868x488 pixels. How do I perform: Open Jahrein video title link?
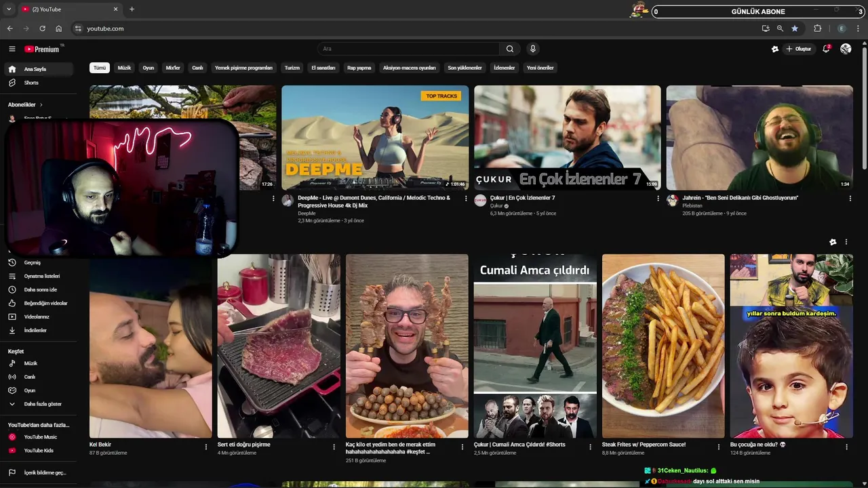pyautogui.click(x=740, y=198)
